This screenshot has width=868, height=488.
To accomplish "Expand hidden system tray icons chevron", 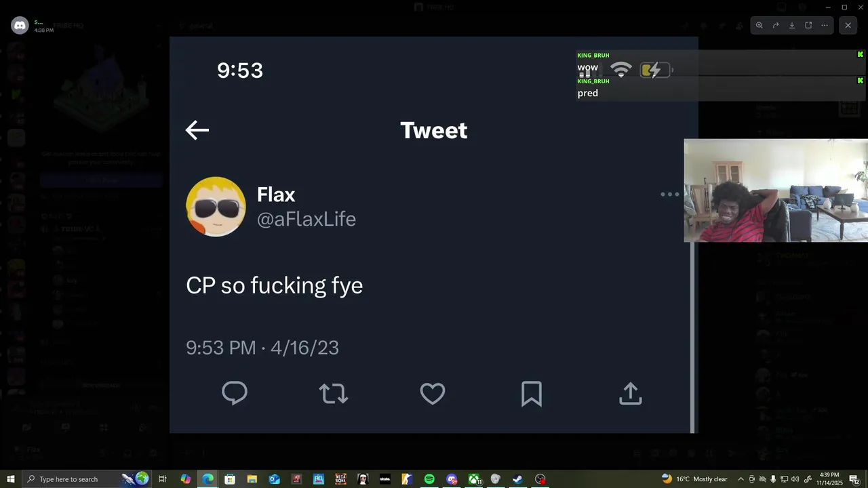I will [741, 479].
